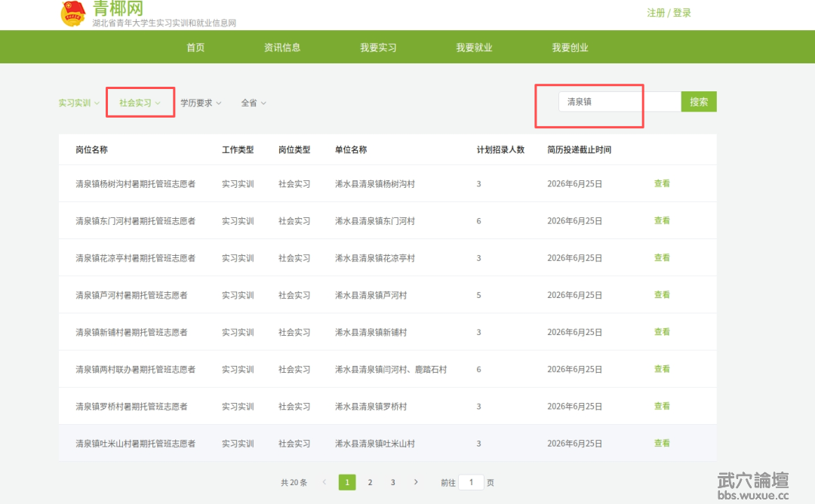Image resolution: width=815 pixels, height=504 pixels.
Task: Select job title 清泉镇吐米山村暑期托管班志愿者
Action: click(135, 444)
